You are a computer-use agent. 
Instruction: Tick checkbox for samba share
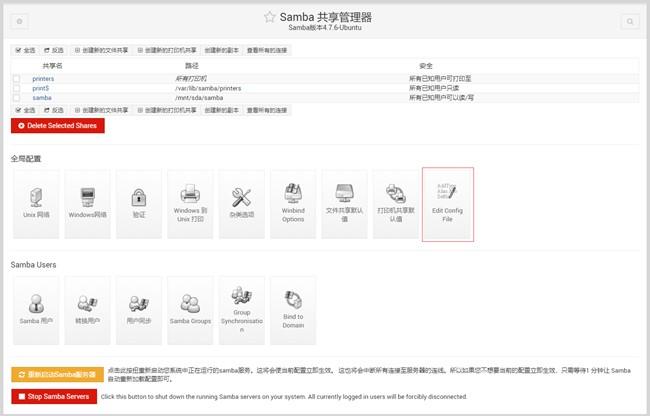(16, 98)
